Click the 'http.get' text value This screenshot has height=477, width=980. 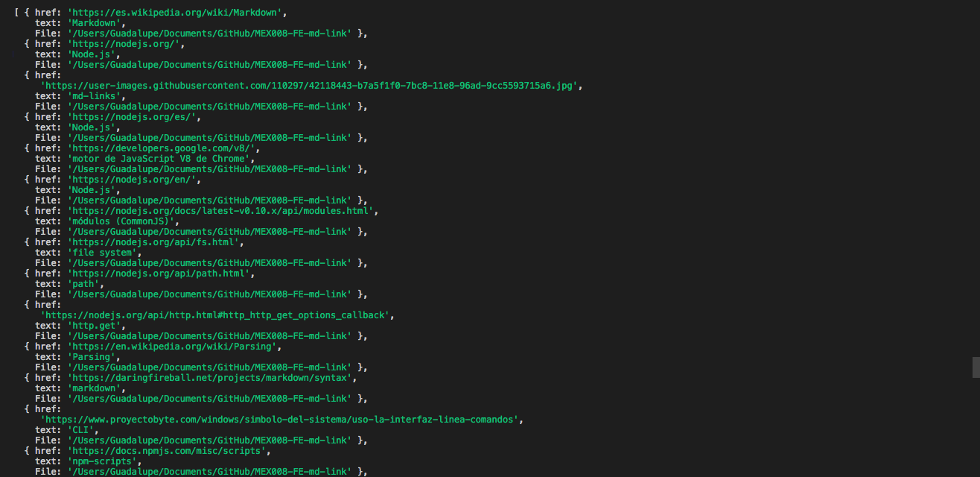(x=95, y=326)
